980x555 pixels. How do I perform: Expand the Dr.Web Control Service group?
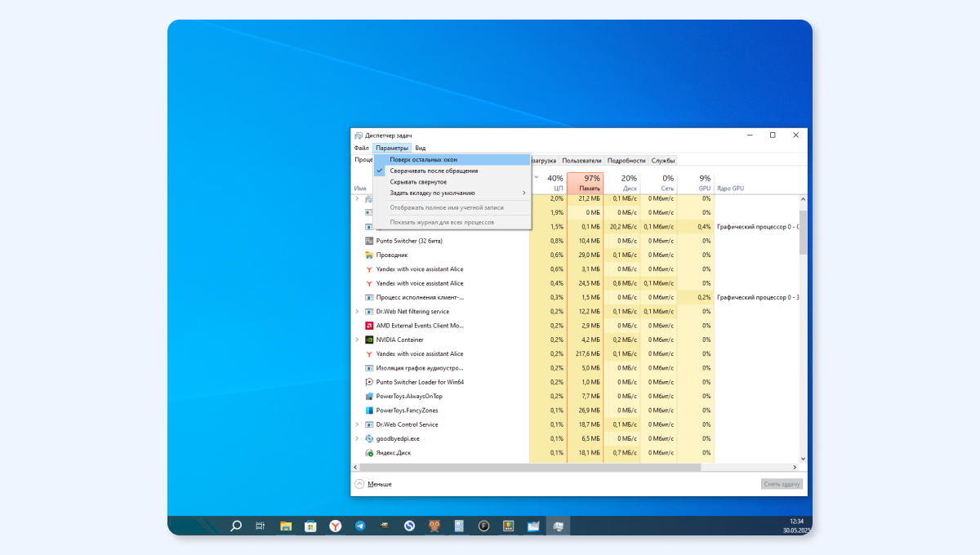pos(357,424)
